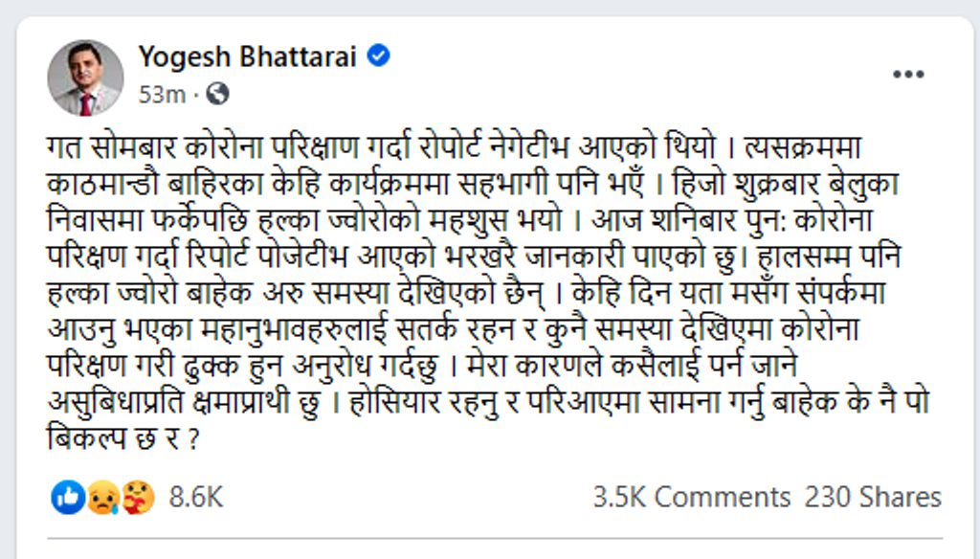Open the three-dots post options menu

pyautogui.click(x=908, y=75)
